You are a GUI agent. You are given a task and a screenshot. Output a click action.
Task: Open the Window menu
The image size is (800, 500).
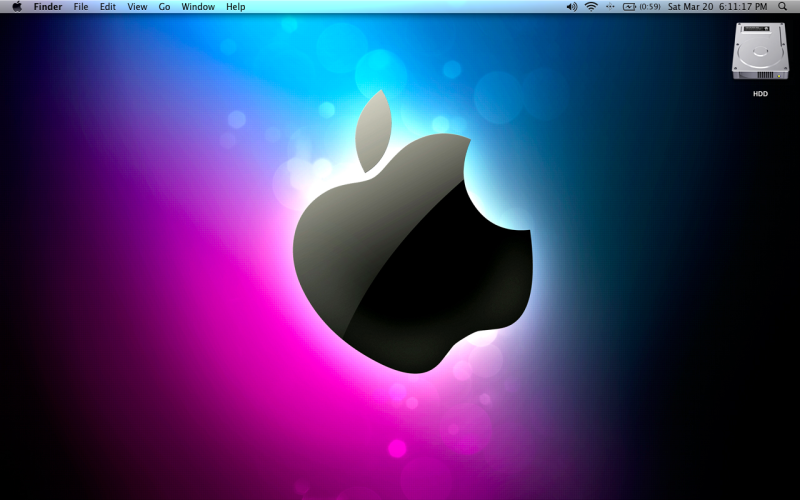click(x=198, y=7)
